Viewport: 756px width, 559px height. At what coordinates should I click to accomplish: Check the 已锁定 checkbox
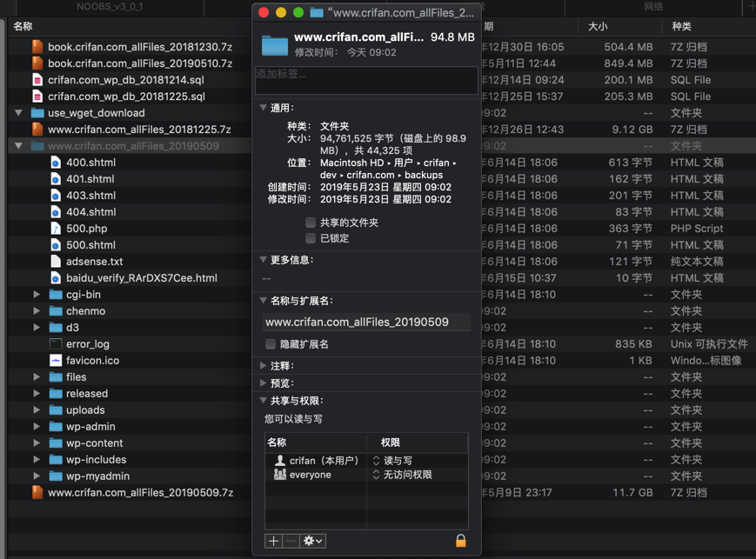click(x=311, y=238)
